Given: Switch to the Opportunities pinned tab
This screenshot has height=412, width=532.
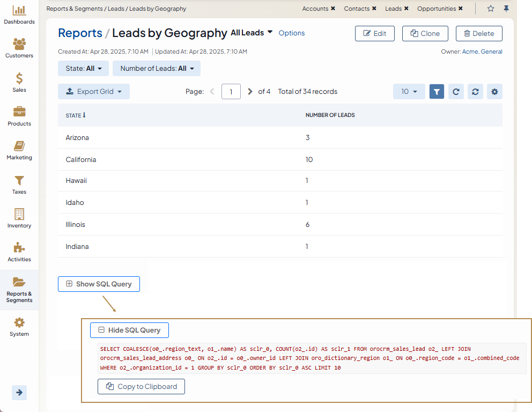Looking at the screenshot, I should coord(436,9).
